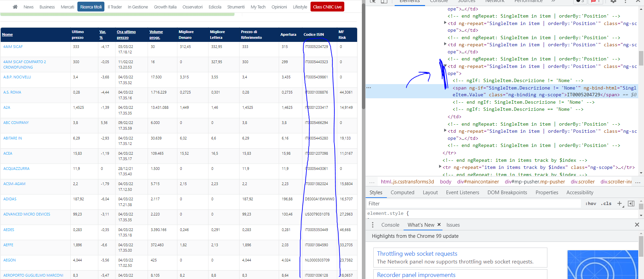Switch to the Accessibility pane tab

tap(580, 193)
